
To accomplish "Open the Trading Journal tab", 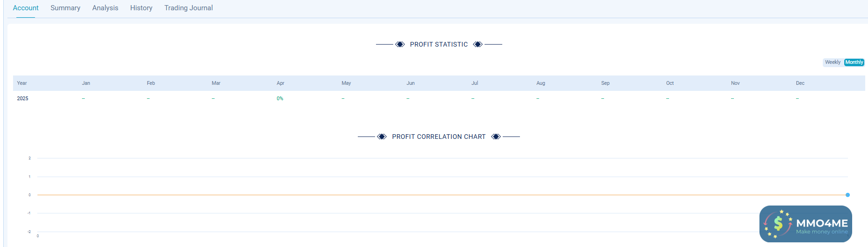I will [189, 8].
